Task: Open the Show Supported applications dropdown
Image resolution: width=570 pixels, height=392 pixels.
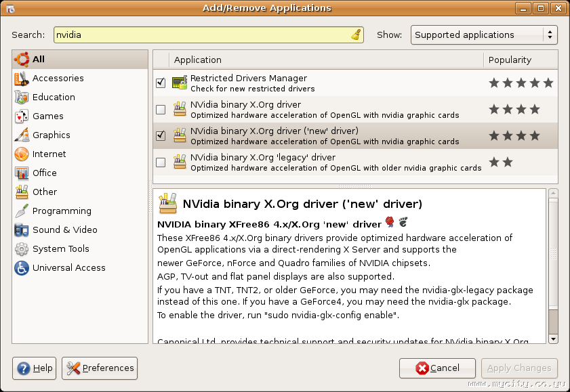Action: click(x=484, y=35)
